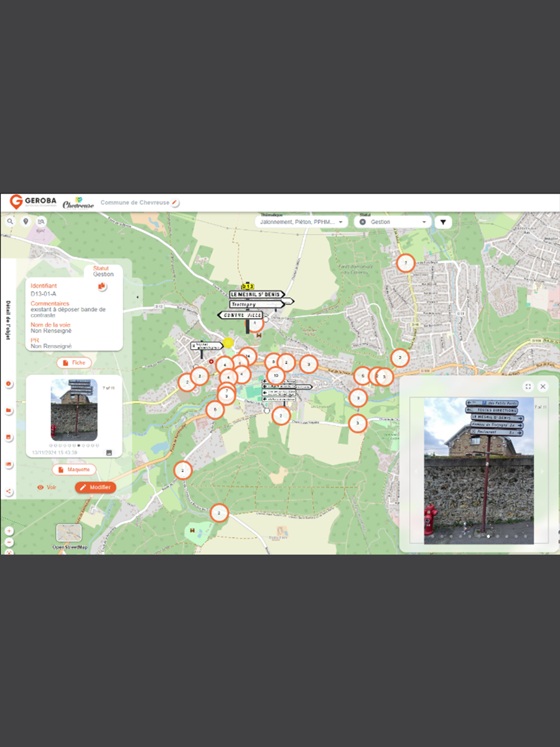Image resolution: width=560 pixels, height=747 pixels.
Task: Click the filter funnel button
Action: pyautogui.click(x=443, y=222)
